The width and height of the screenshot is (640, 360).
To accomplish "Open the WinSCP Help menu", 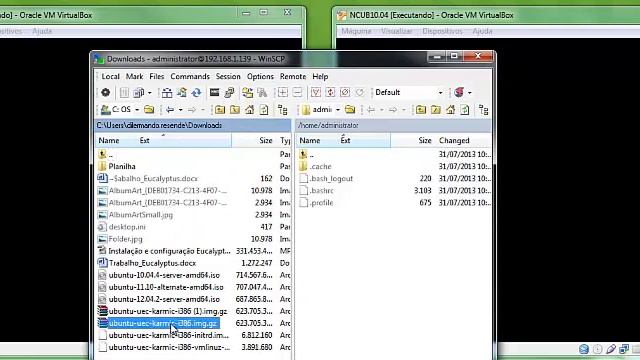I will (x=320, y=76).
